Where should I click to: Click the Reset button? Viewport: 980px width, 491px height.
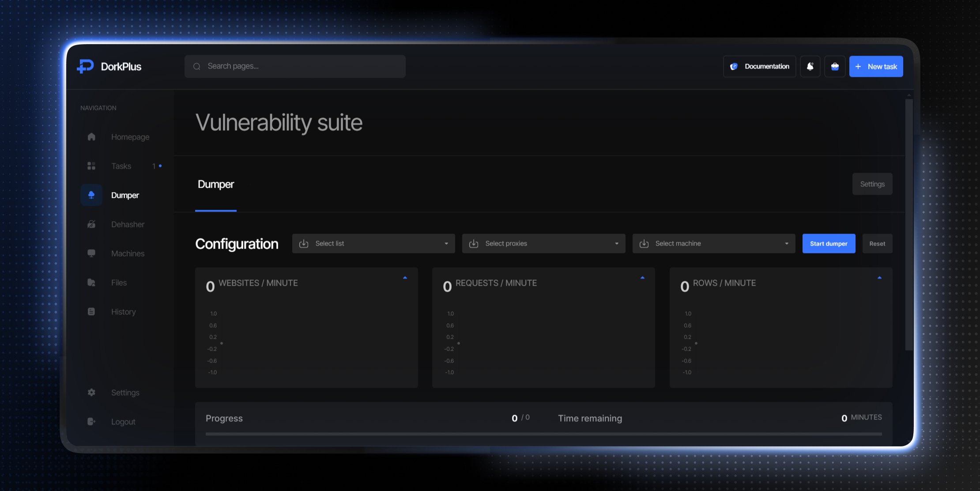[x=878, y=243]
